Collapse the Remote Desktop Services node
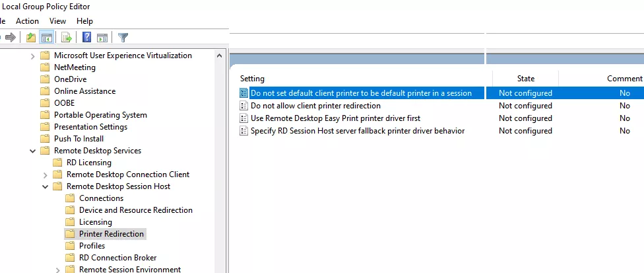Screen dimensions: 644x273 point(33,151)
